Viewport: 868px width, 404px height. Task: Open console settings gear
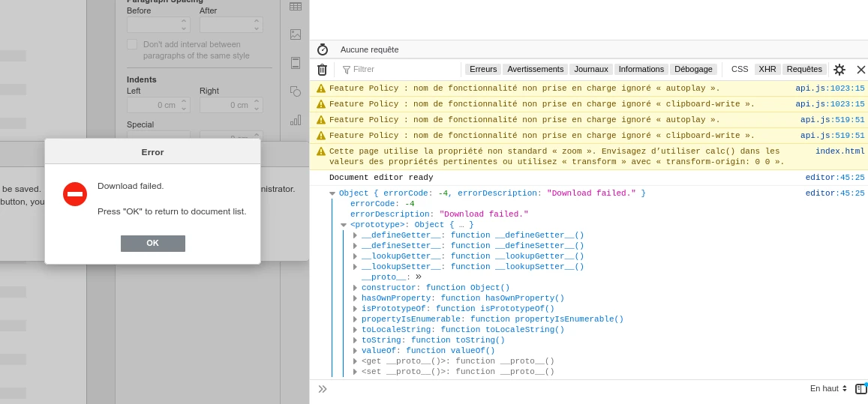click(x=839, y=70)
